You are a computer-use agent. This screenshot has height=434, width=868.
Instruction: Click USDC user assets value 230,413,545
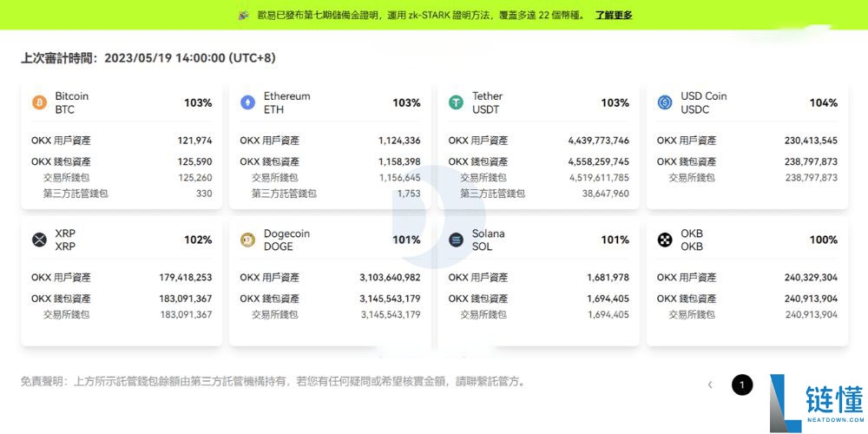tap(811, 141)
